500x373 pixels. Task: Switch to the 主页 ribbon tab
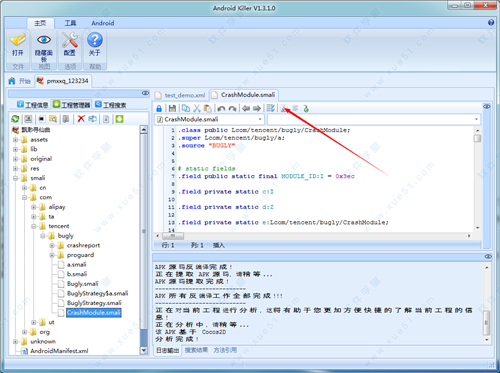[x=40, y=23]
